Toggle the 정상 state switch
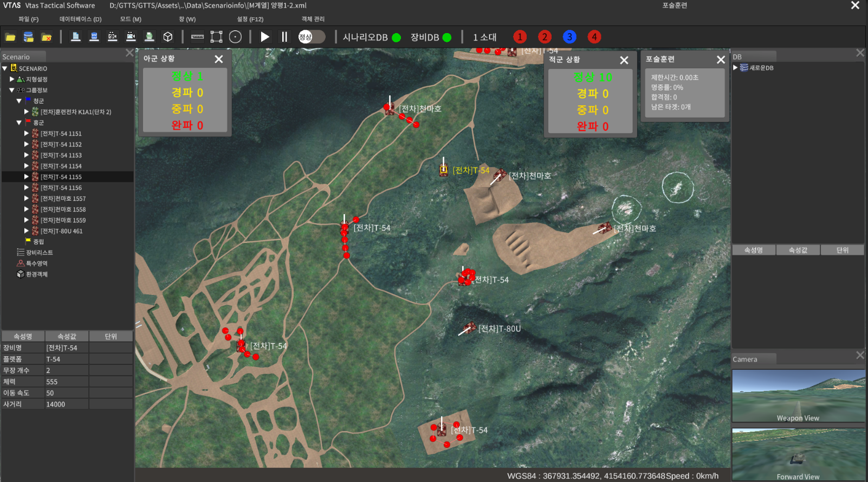Viewport: 868px width, 482px height. click(312, 37)
